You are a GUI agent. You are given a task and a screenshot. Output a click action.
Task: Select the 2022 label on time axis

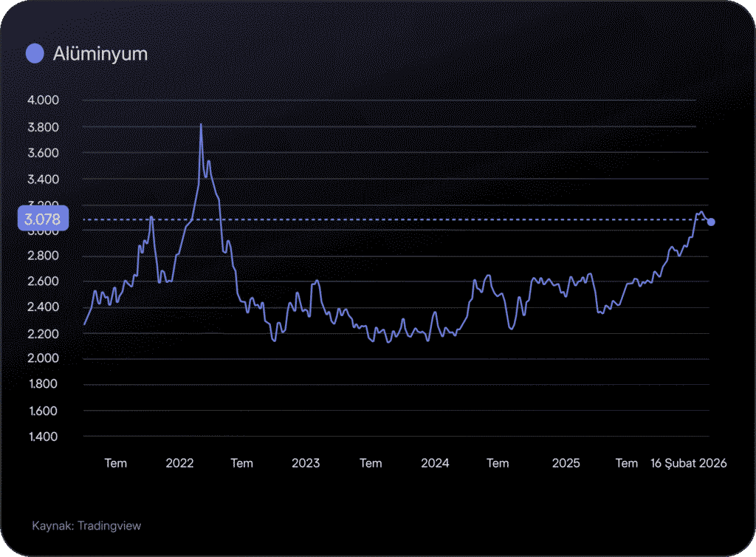tap(179, 463)
